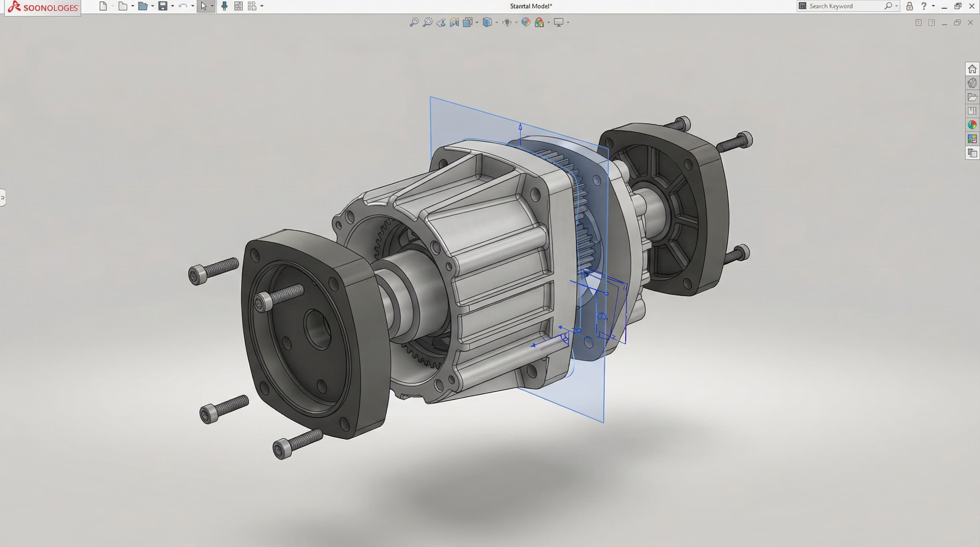Click the Standard Model title tab
The image size is (980, 547).
[530, 6]
